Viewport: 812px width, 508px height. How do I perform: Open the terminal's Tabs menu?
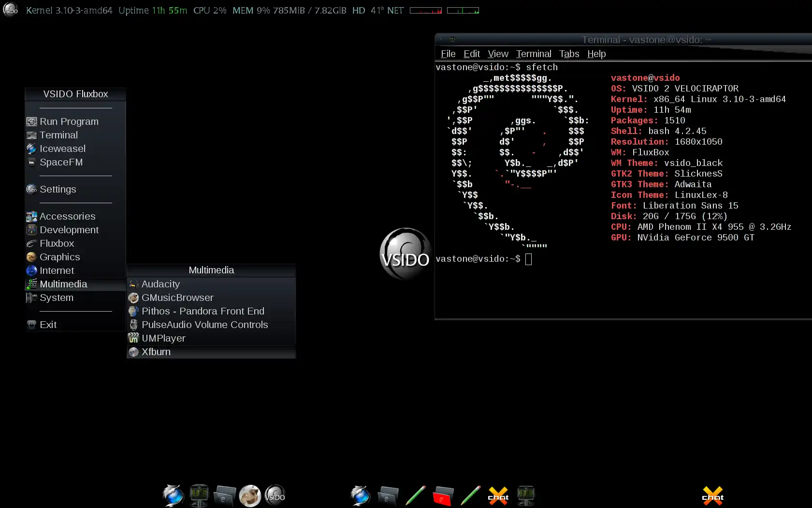tap(569, 54)
